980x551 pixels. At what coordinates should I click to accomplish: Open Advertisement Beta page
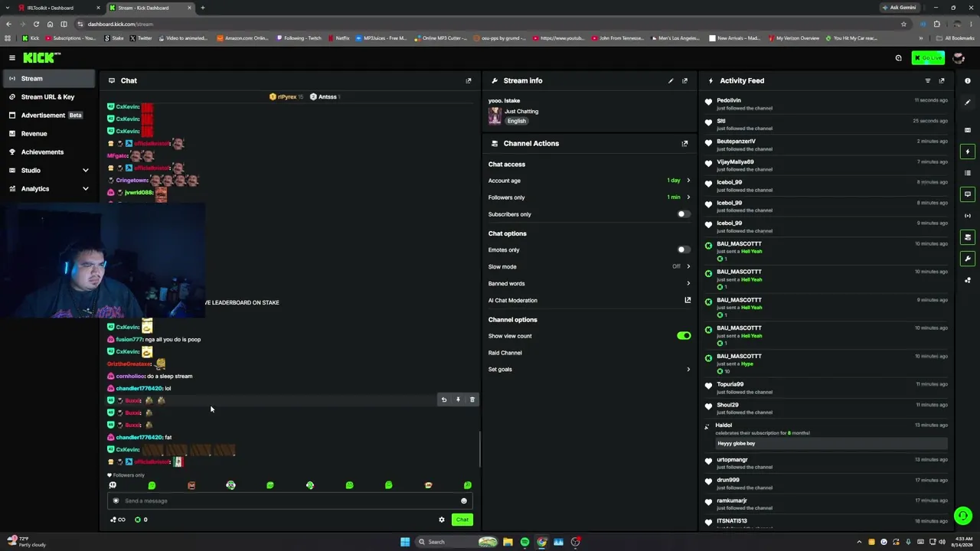tap(49, 115)
